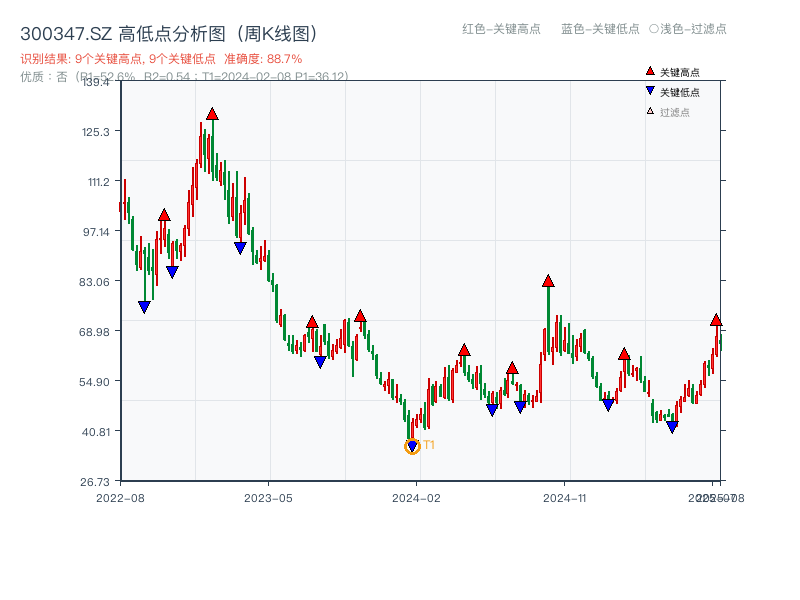This screenshot has height=600, width=800.
Task: Toggle the 关键低点 legend entry
Action: 673,92
